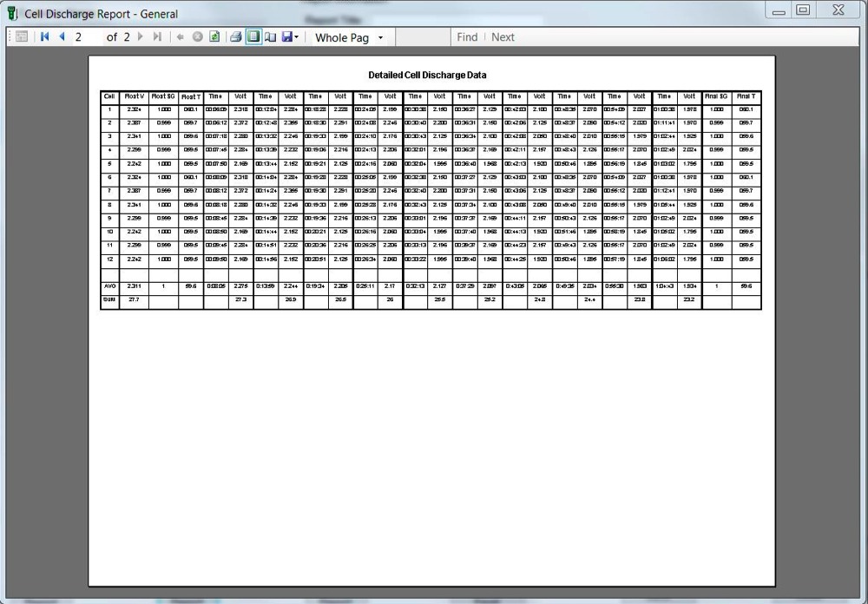Click the Detailed Cell Discharge Data title
Screen dimensions: 868x604
(x=427, y=75)
